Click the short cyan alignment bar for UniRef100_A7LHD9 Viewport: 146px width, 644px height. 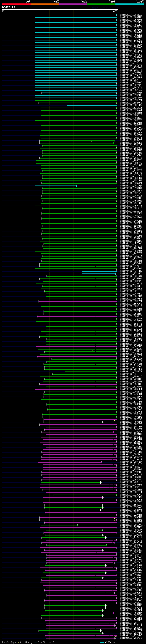point(100,271)
